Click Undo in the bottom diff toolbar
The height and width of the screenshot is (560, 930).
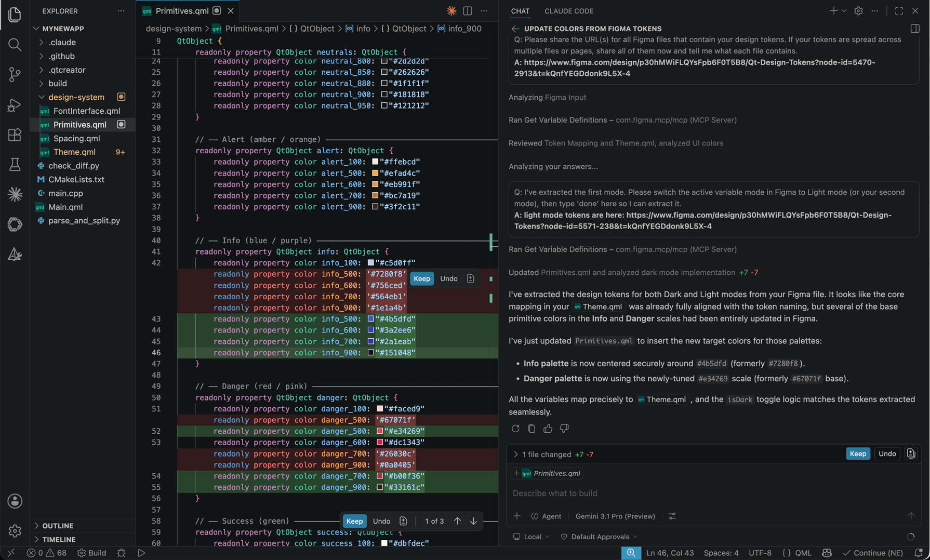[x=381, y=521]
